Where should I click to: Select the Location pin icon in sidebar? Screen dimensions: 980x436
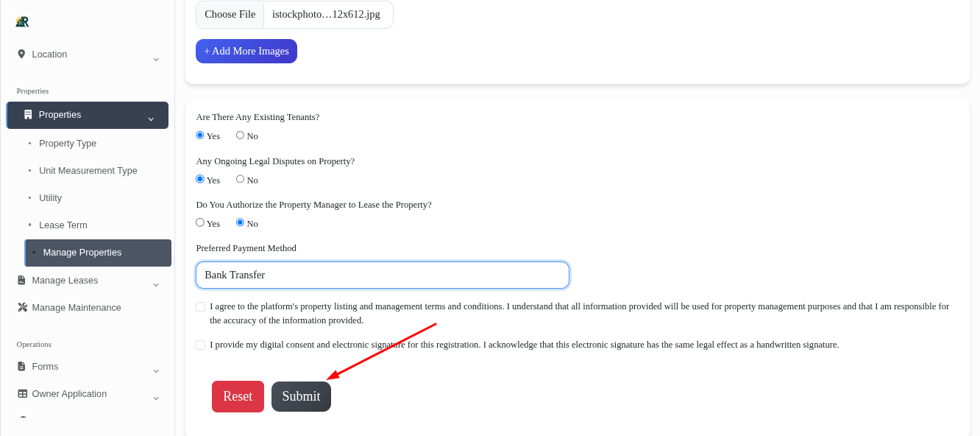tap(21, 54)
